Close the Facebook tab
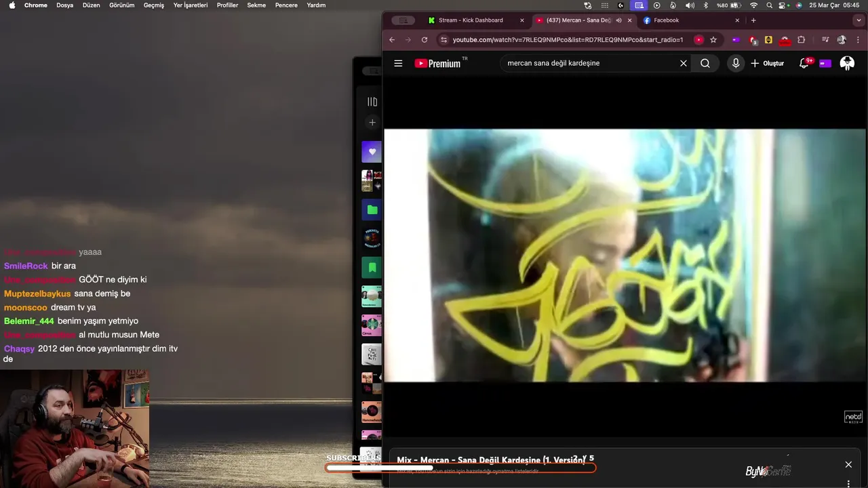The height and width of the screenshot is (488, 868). click(737, 20)
